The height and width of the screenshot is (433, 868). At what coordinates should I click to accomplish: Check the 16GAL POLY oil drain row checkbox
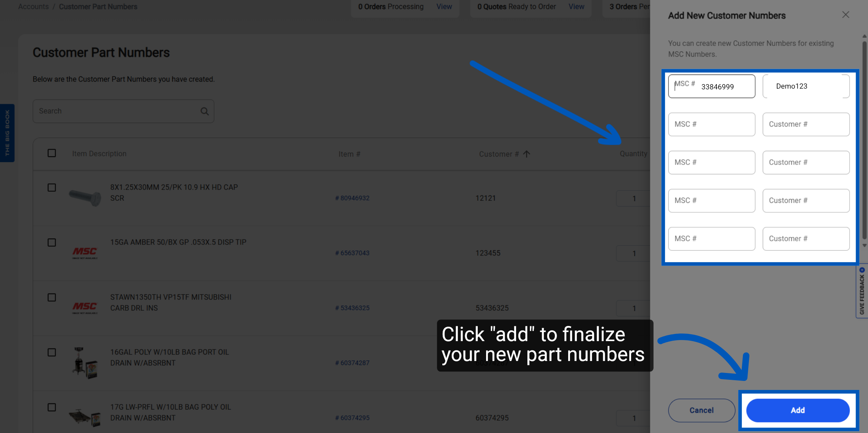[x=52, y=352]
